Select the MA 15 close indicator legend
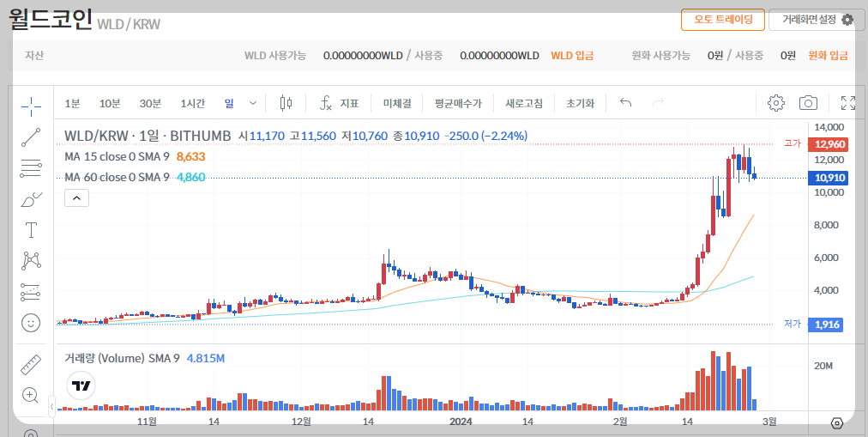This screenshot has height=437, width=868. (x=117, y=156)
